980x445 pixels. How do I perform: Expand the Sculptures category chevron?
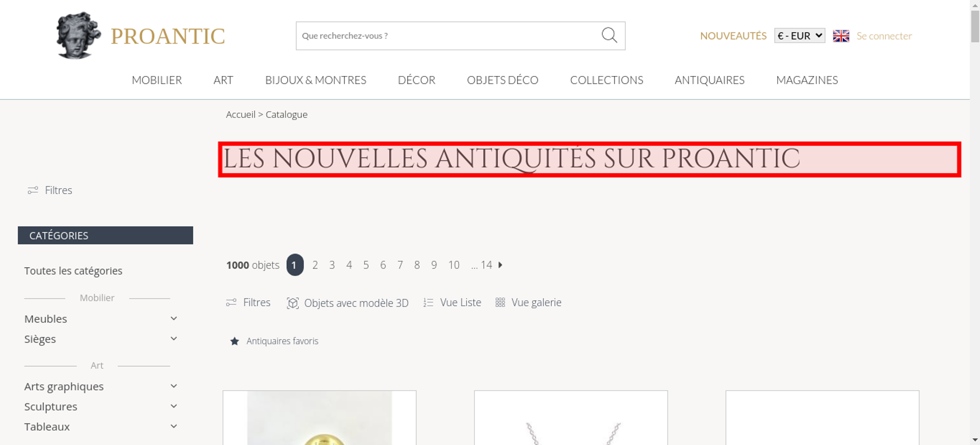[173, 406]
